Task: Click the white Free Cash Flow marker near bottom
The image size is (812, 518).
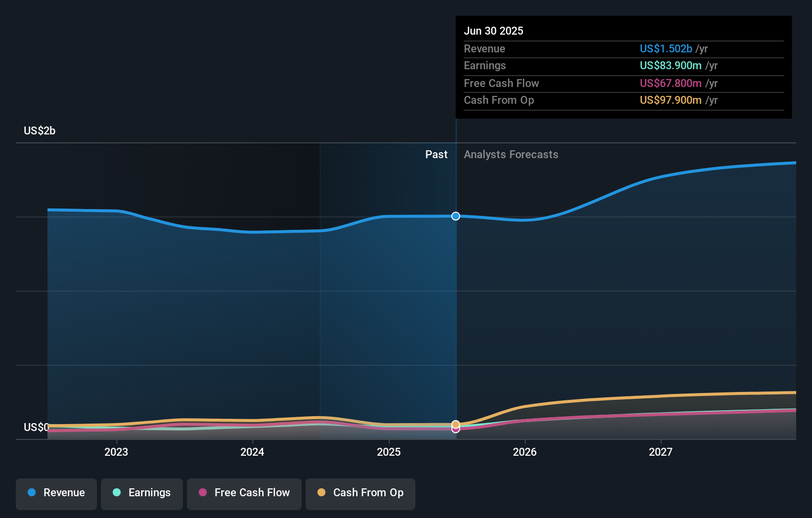Action: (455, 429)
